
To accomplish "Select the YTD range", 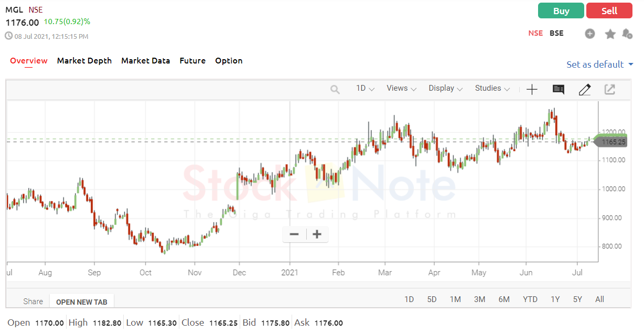I will (x=530, y=299).
